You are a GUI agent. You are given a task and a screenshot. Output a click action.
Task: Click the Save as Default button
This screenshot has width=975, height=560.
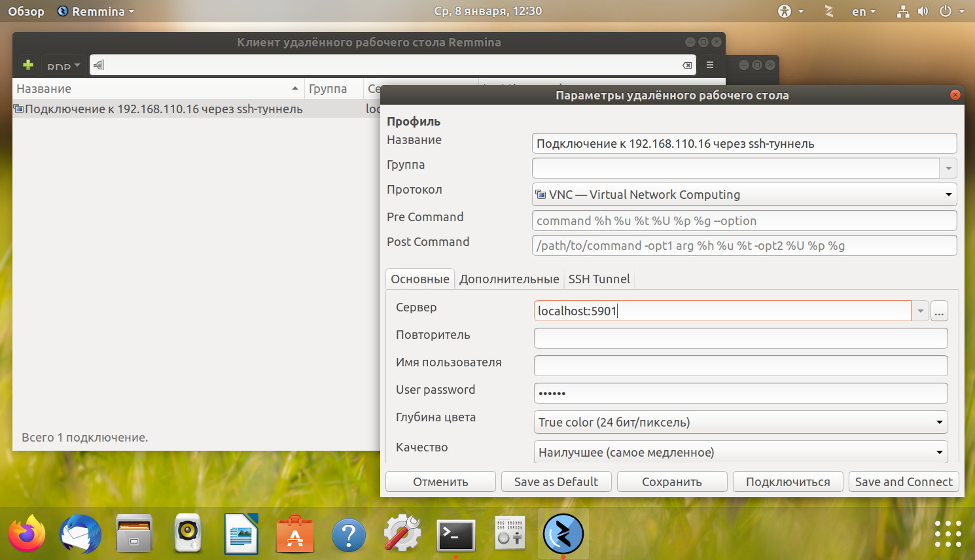pos(556,481)
